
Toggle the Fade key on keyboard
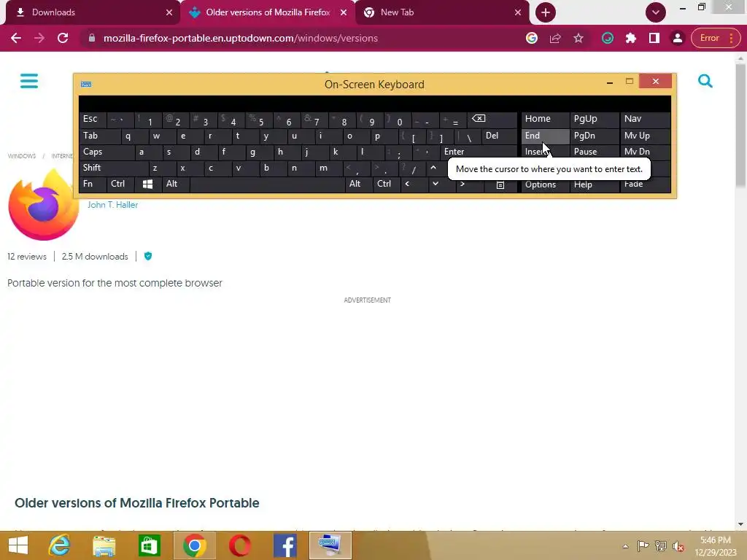(x=645, y=184)
